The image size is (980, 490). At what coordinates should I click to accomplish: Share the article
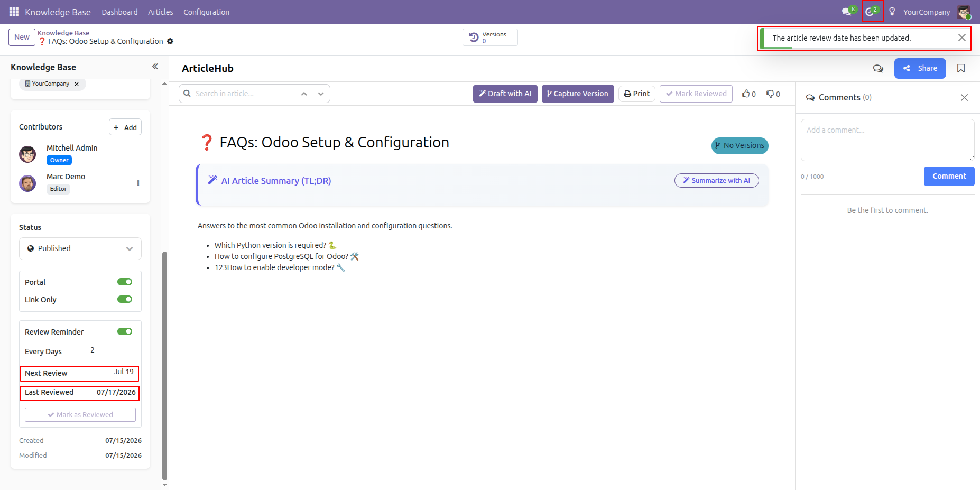coord(920,68)
